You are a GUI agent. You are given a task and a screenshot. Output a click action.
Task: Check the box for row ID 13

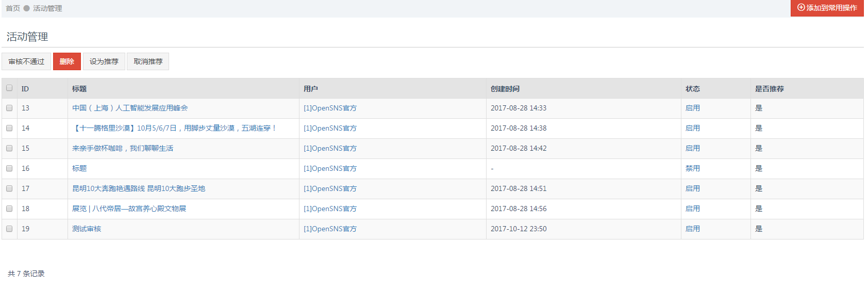pos(9,108)
